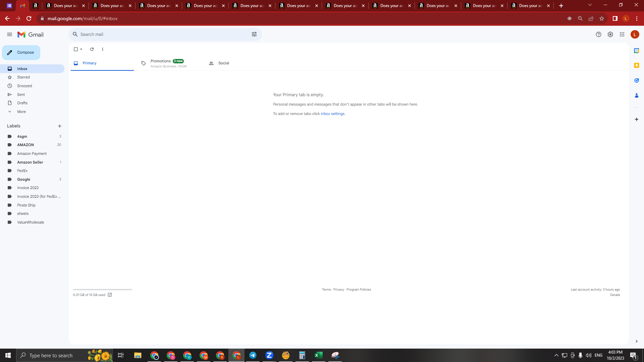Open Gmail support help icon

point(598,35)
